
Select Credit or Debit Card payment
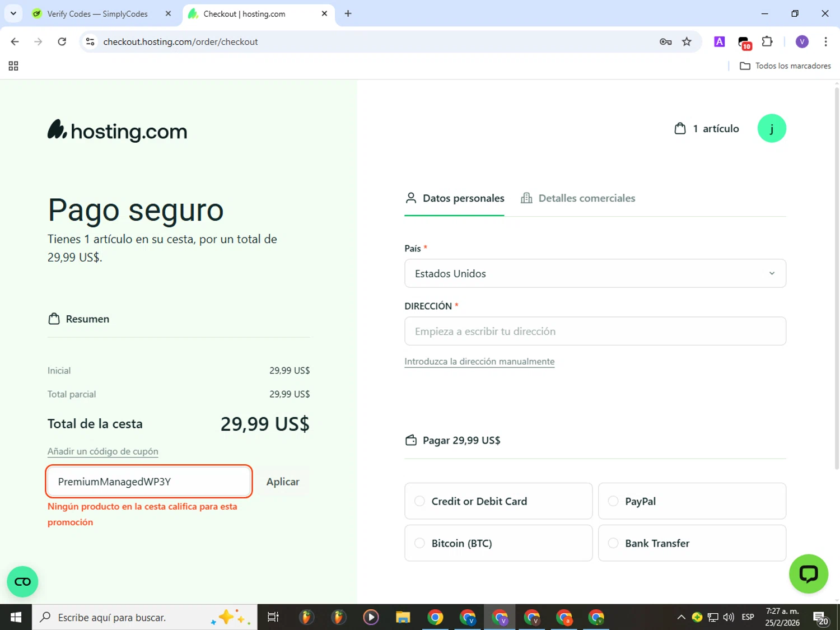coord(498,501)
